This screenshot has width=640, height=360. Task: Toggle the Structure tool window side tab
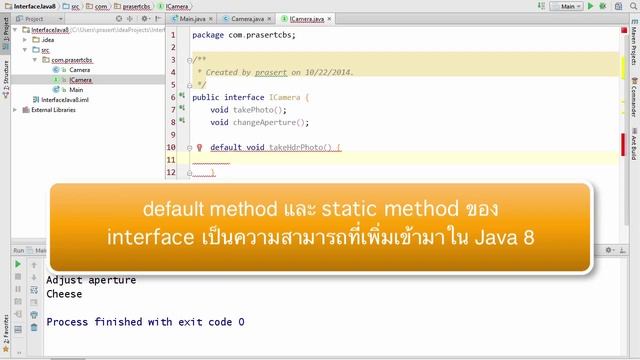pos(6,80)
